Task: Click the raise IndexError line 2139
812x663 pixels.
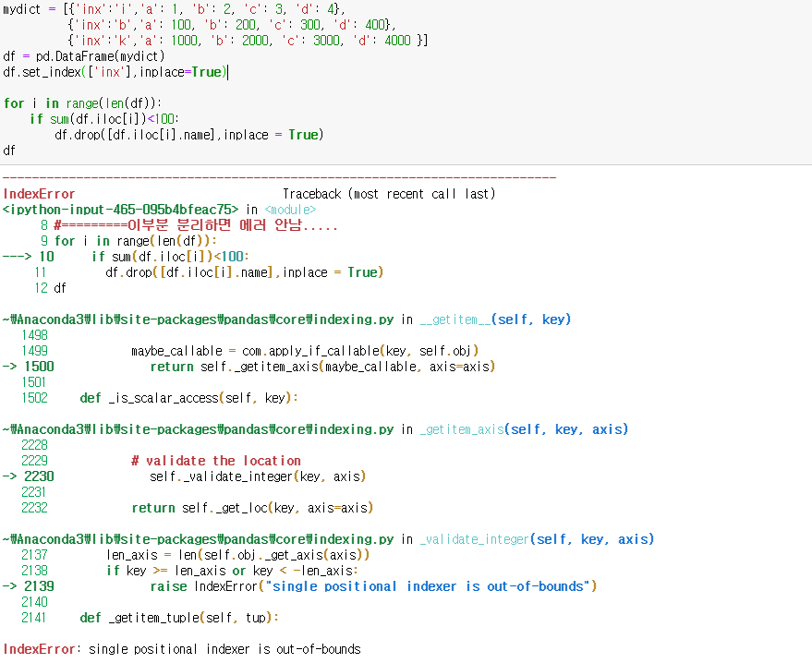Action: point(373,586)
